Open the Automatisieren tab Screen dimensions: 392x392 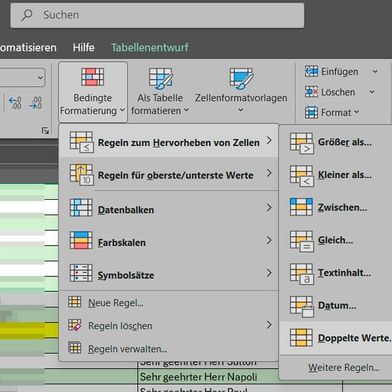(28, 47)
